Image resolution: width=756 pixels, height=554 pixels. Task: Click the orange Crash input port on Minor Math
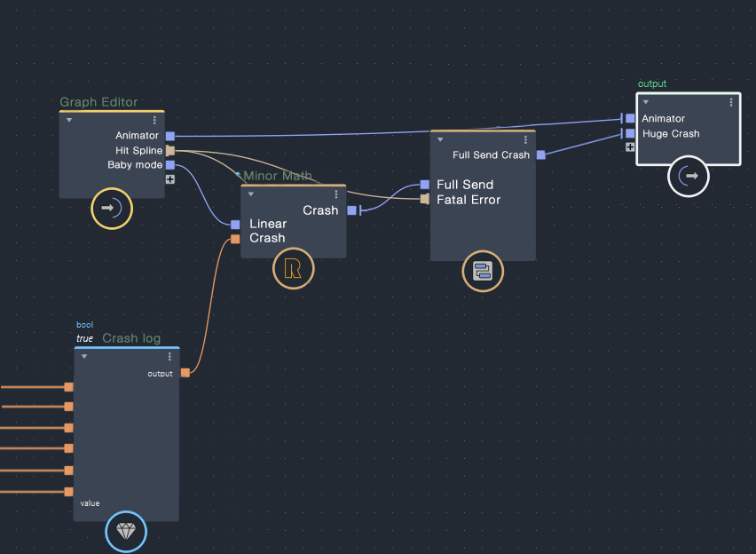coord(235,239)
